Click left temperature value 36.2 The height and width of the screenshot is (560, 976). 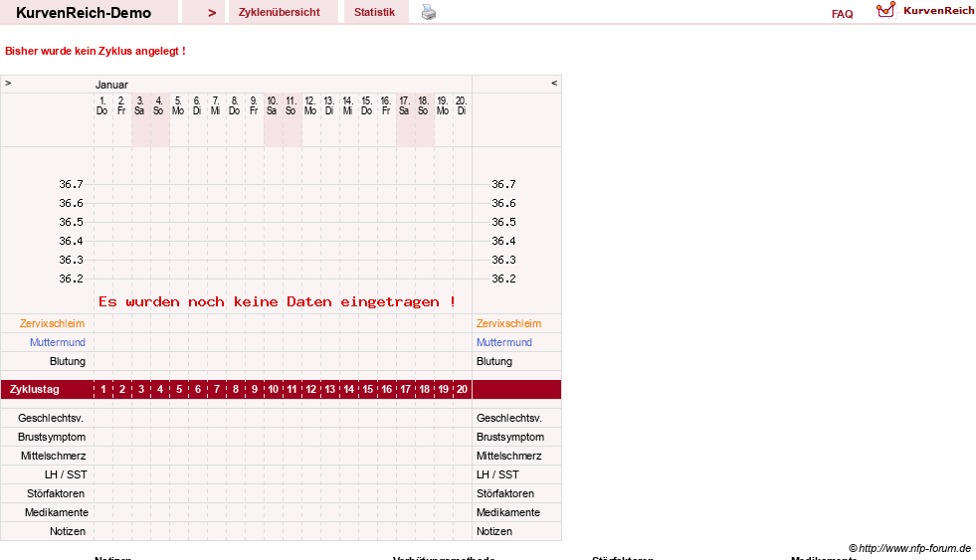pyautogui.click(x=71, y=279)
